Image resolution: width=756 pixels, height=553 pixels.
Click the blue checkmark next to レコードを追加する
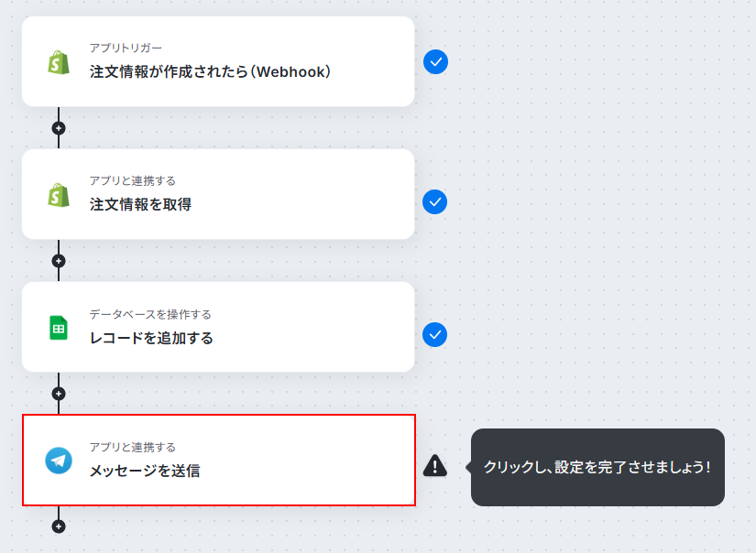point(435,334)
